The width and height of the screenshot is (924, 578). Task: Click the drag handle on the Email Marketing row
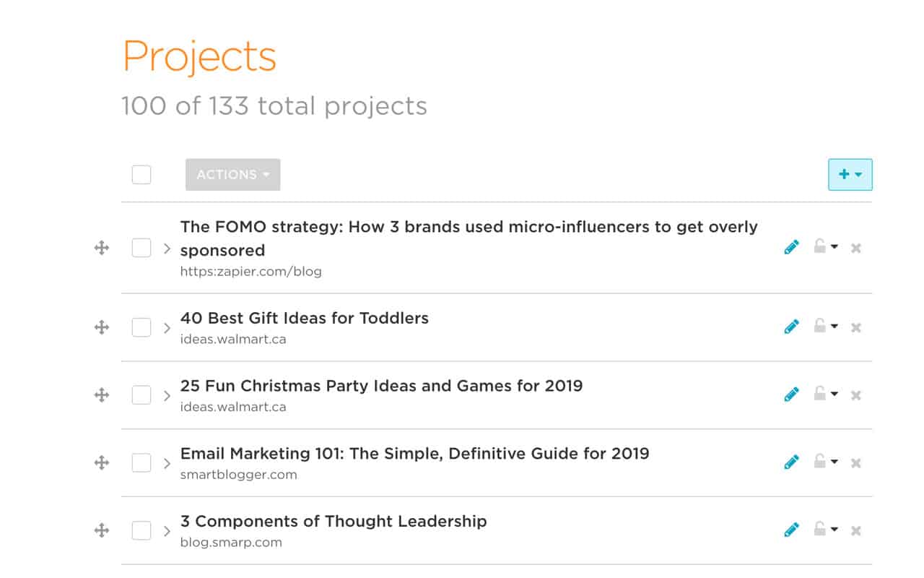point(101,462)
